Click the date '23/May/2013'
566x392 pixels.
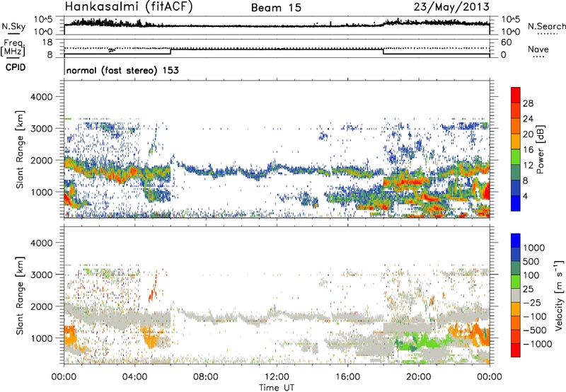451,7
